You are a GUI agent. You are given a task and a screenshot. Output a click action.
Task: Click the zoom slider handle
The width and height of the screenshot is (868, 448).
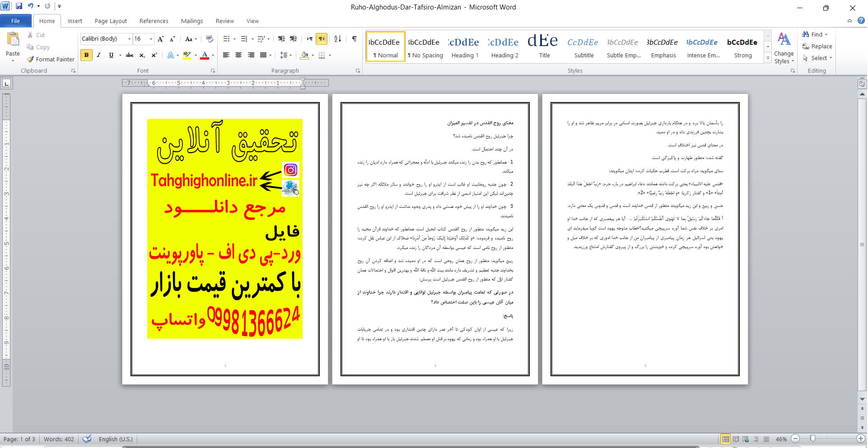click(x=813, y=439)
